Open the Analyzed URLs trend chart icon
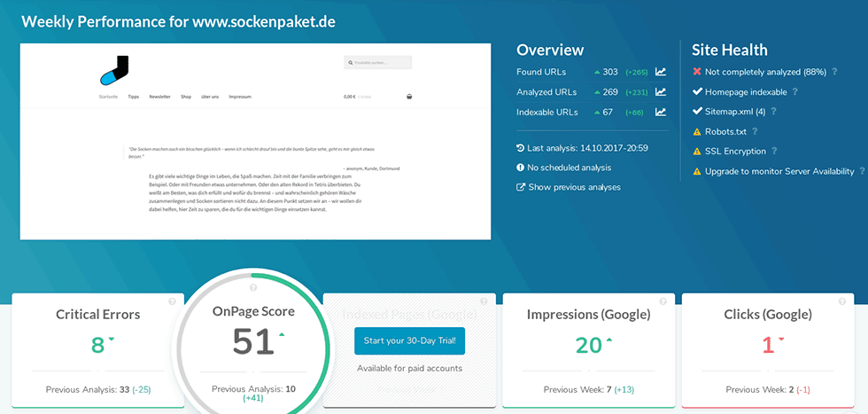Viewport: 868px width, 414px height. [x=661, y=92]
